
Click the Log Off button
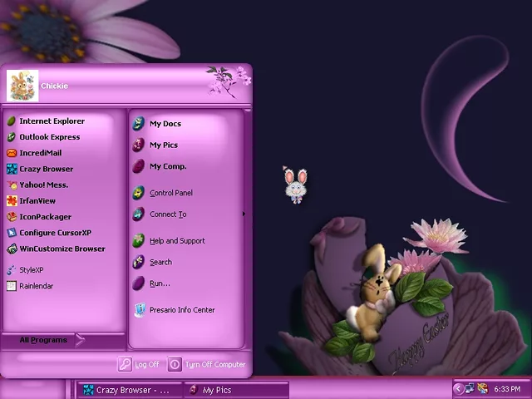139,364
